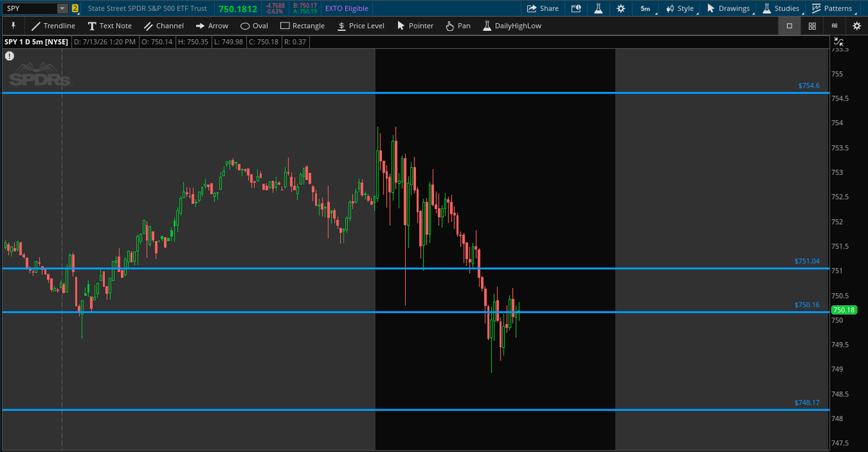
Task: Click the yellow link color badge 2
Action: point(75,9)
